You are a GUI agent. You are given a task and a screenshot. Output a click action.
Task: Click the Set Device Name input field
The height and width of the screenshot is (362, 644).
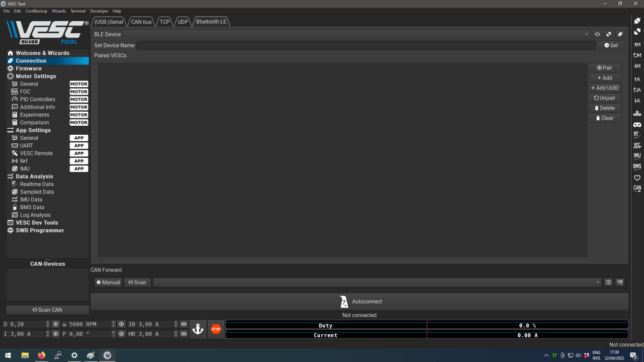pos(366,45)
